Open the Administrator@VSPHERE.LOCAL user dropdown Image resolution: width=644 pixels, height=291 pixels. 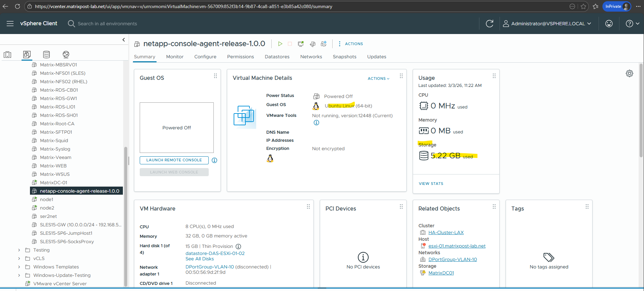(x=547, y=24)
